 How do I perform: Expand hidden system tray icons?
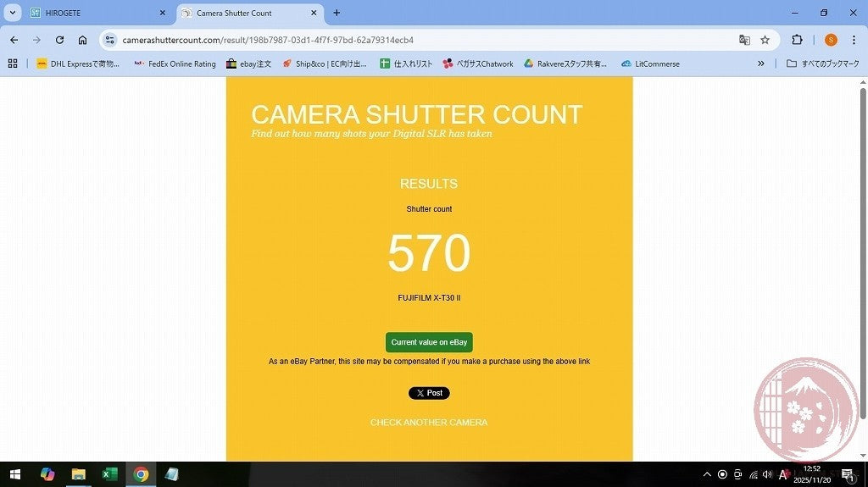(707, 474)
